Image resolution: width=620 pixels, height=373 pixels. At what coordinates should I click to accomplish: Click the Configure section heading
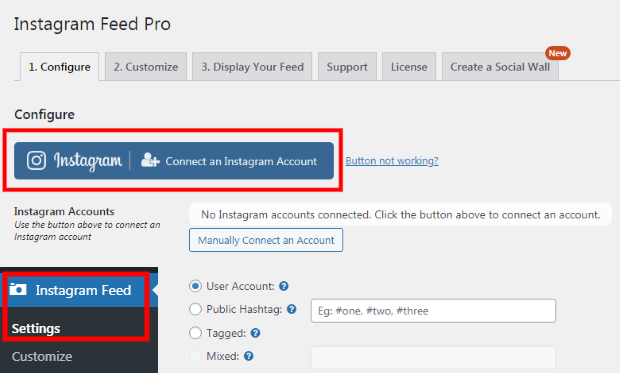(x=44, y=114)
